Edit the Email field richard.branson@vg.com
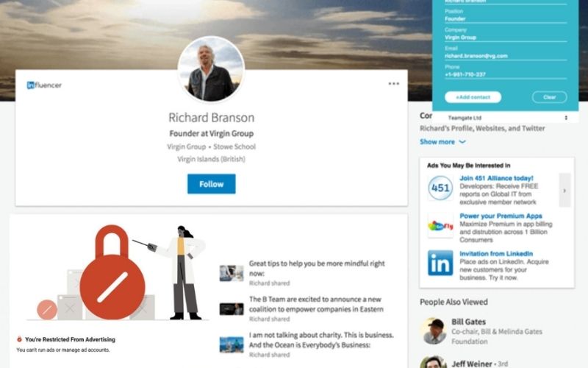 [x=506, y=56]
